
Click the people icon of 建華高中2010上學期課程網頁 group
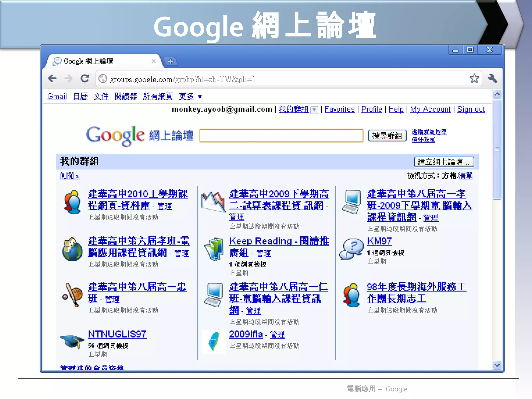[x=72, y=202]
